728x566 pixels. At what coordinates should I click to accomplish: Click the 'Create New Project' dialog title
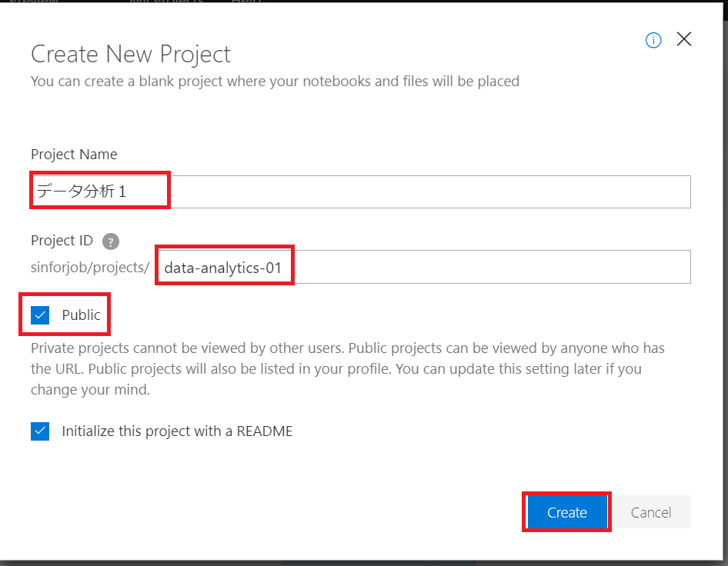[x=130, y=55]
